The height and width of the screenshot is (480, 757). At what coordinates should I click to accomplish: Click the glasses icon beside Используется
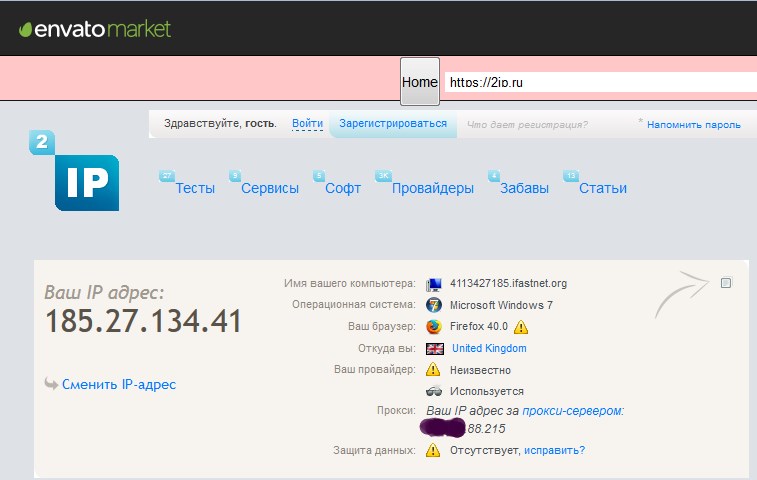[x=434, y=390]
